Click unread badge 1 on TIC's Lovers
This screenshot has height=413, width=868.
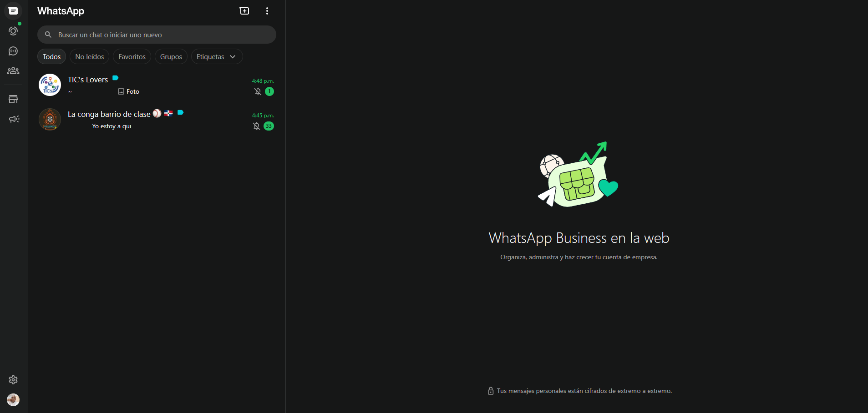tap(269, 91)
